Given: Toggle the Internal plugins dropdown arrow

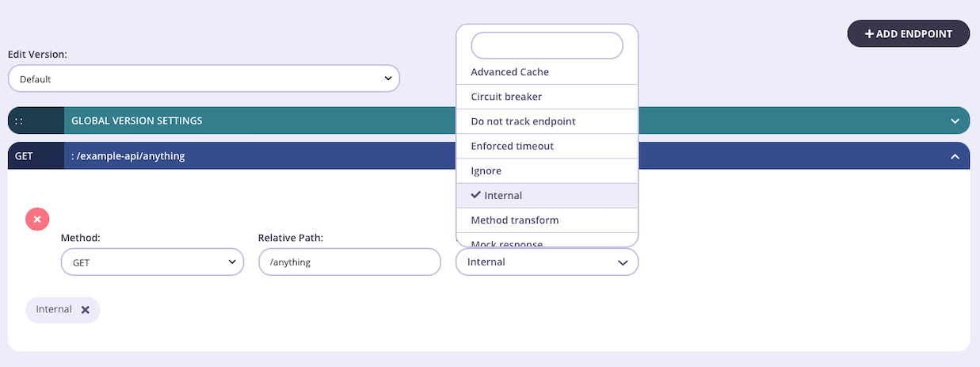Looking at the screenshot, I should point(622,262).
